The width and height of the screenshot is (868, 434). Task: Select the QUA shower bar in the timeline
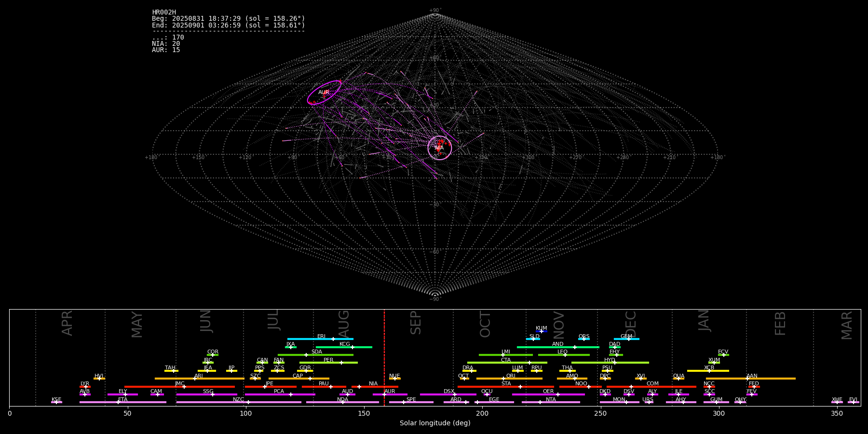coord(678,379)
